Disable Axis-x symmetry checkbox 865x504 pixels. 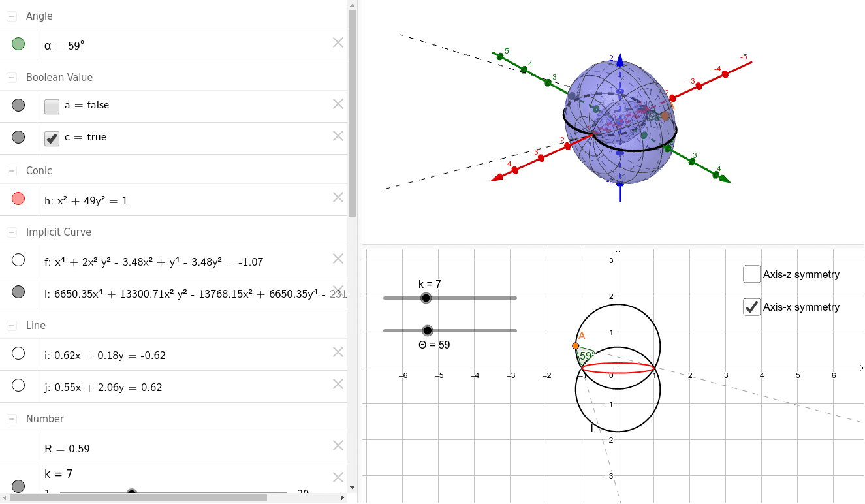click(751, 306)
